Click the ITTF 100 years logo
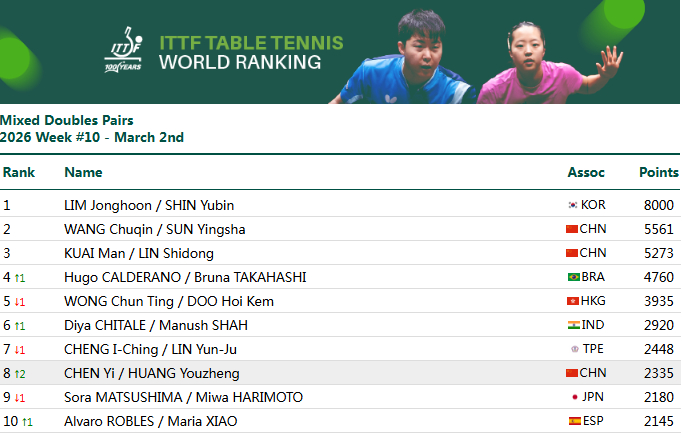 click(x=124, y=51)
